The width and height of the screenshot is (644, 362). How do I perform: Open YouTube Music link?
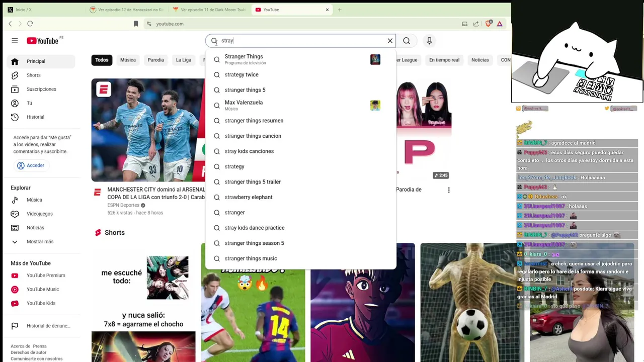click(41, 290)
